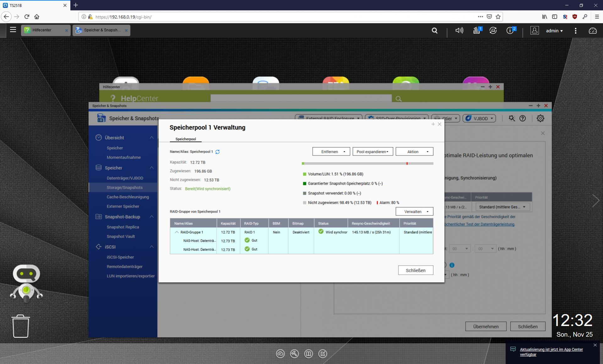603x364 pixels.
Task: Close the update notification popup
Action: (595, 345)
